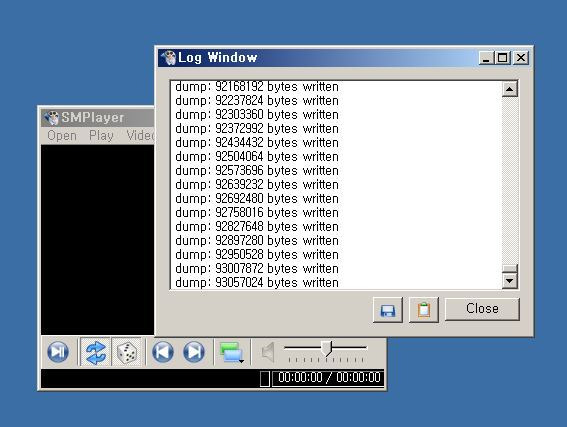567x427 pixels.
Task: Save the log with the floppy icon
Action: [388, 310]
